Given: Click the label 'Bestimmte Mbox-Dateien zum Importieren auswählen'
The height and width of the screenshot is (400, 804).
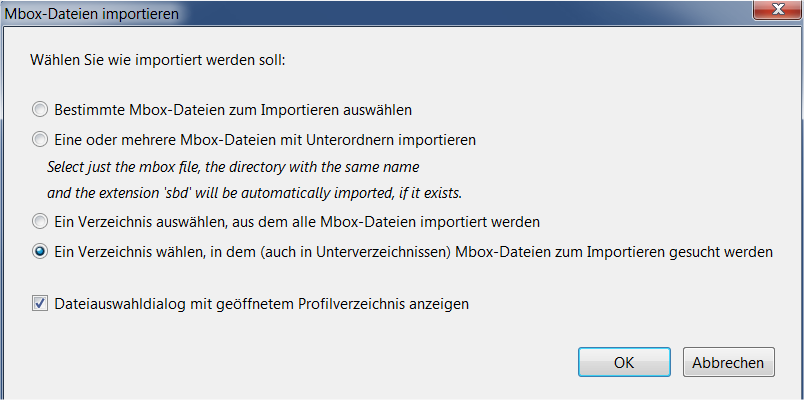Looking at the screenshot, I should tap(233, 110).
